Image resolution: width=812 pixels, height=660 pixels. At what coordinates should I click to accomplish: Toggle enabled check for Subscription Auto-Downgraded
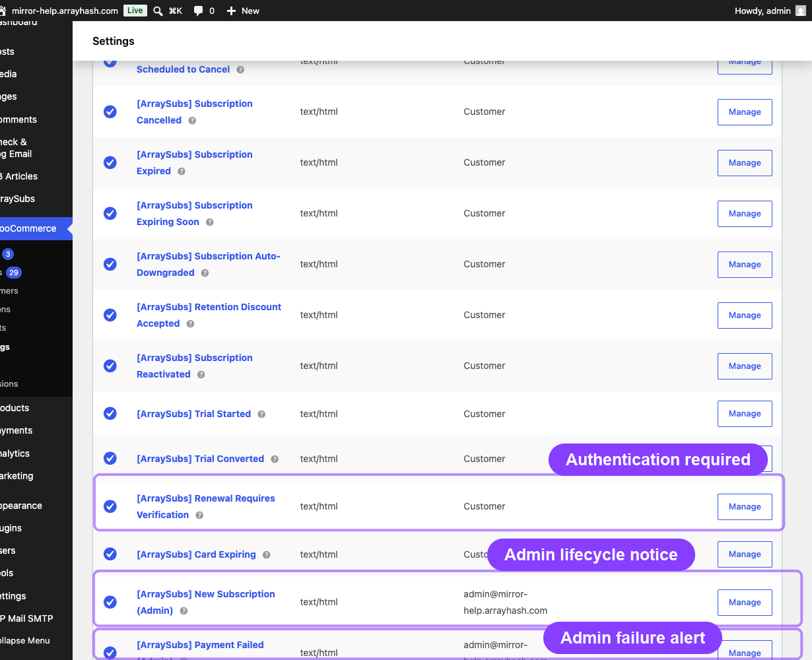[x=110, y=264]
